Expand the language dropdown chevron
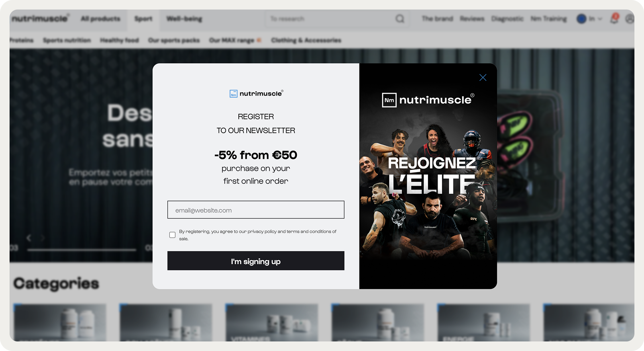This screenshot has height=351, width=644. (x=600, y=19)
